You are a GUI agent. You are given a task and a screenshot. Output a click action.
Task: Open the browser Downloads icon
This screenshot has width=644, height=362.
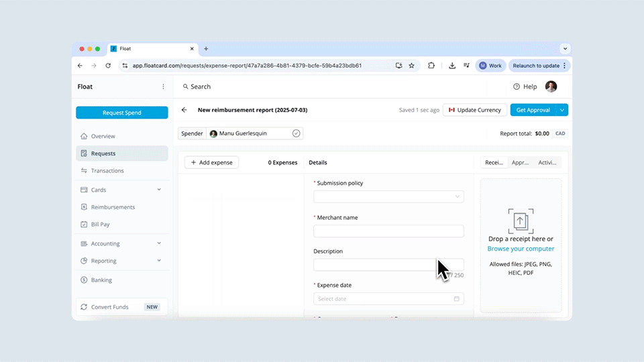click(452, 66)
